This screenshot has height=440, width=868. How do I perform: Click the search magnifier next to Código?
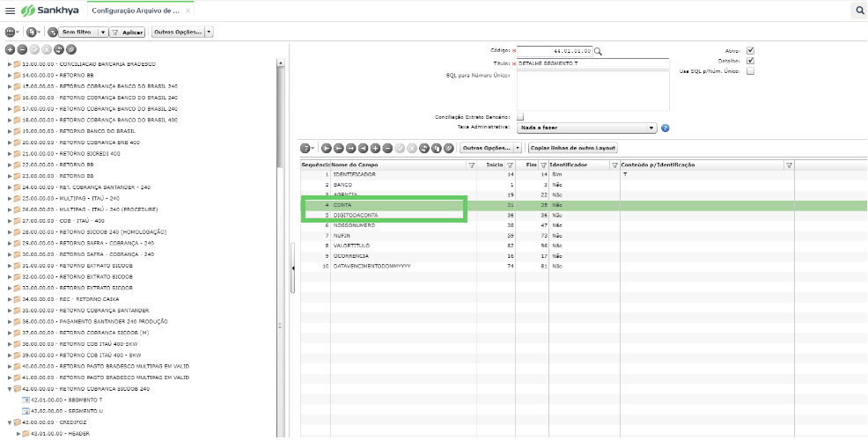(x=598, y=51)
